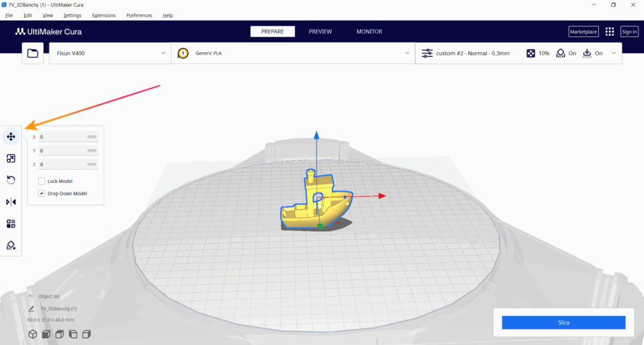Collapse the Object list panel
The width and height of the screenshot is (644, 345).
[x=30, y=296]
